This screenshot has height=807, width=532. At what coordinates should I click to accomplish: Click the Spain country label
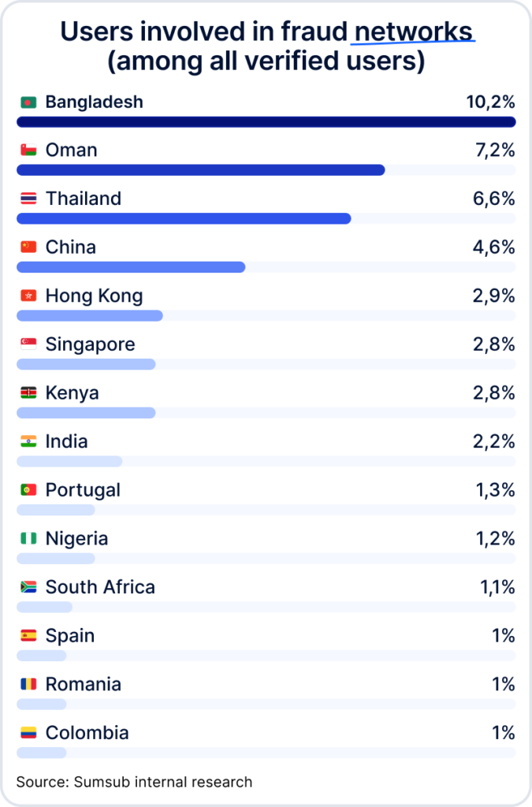tap(70, 635)
